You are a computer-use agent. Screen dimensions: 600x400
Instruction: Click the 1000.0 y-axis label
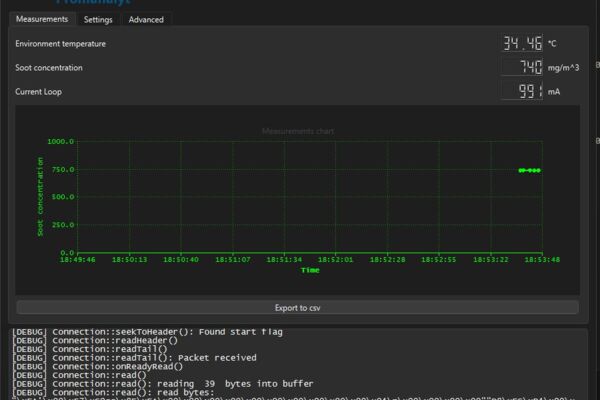60,142
